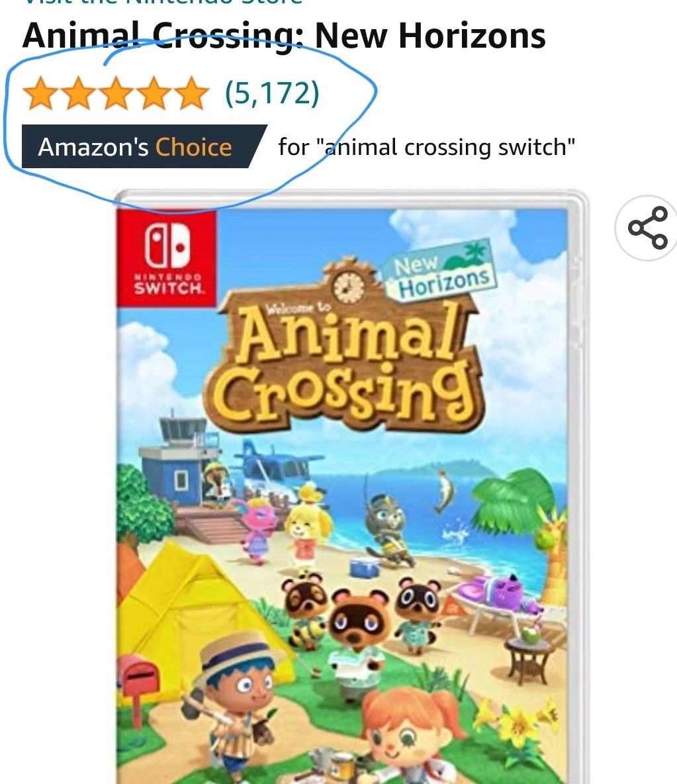Image resolution: width=677 pixels, height=784 pixels.
Task: Open the 5,172 customer reviews link
Action: (272, 93)
